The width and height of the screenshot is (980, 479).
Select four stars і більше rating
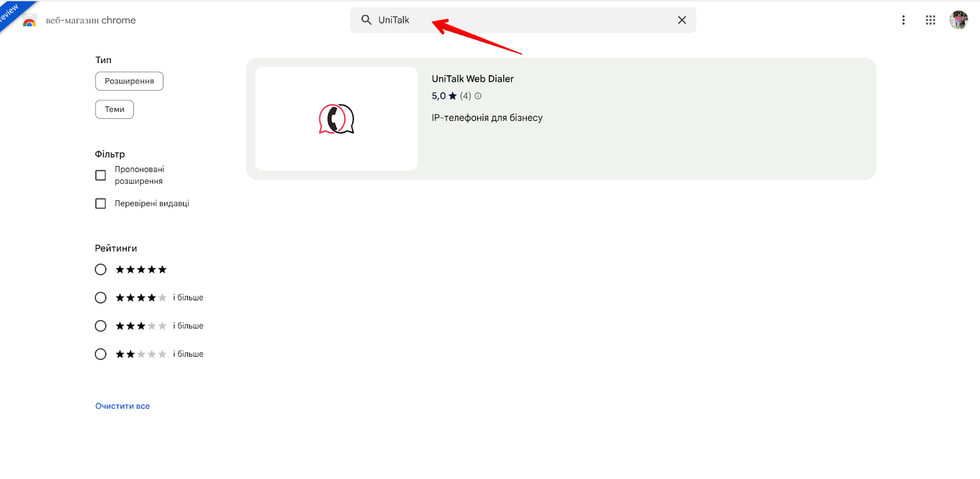pyautogui.click(x=100, y=298)
